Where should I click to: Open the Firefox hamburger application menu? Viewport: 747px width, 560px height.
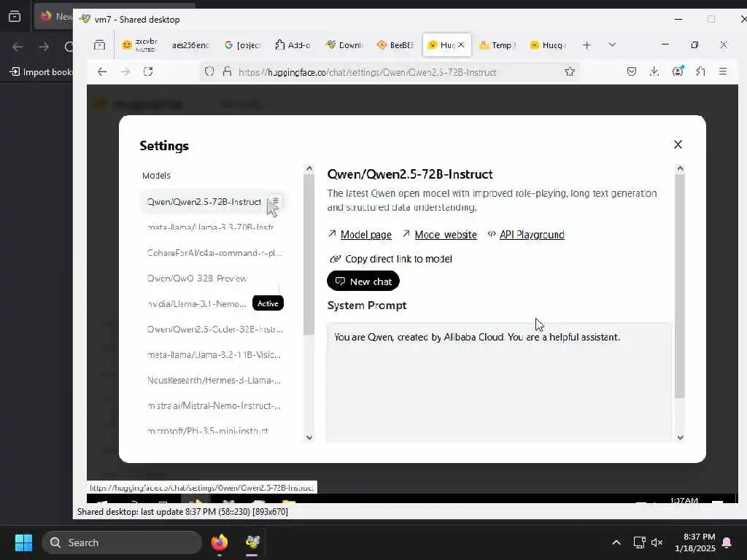point(723,72)
